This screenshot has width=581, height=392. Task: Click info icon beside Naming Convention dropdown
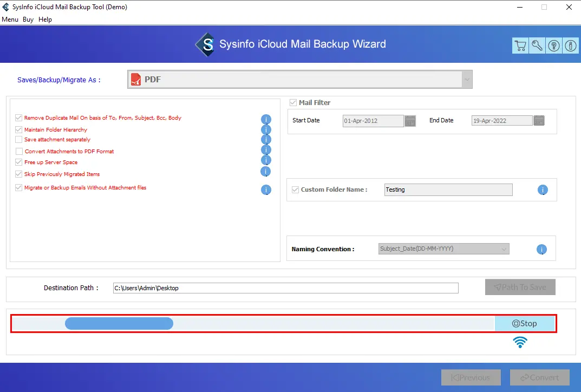(541, 250)
